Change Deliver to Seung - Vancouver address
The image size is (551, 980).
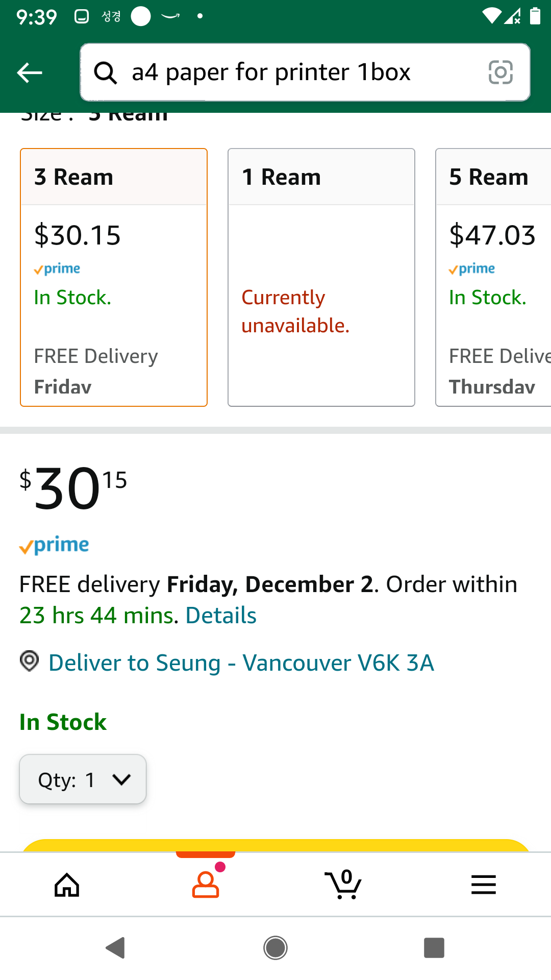pyautogui.click(x=241, y=663)
